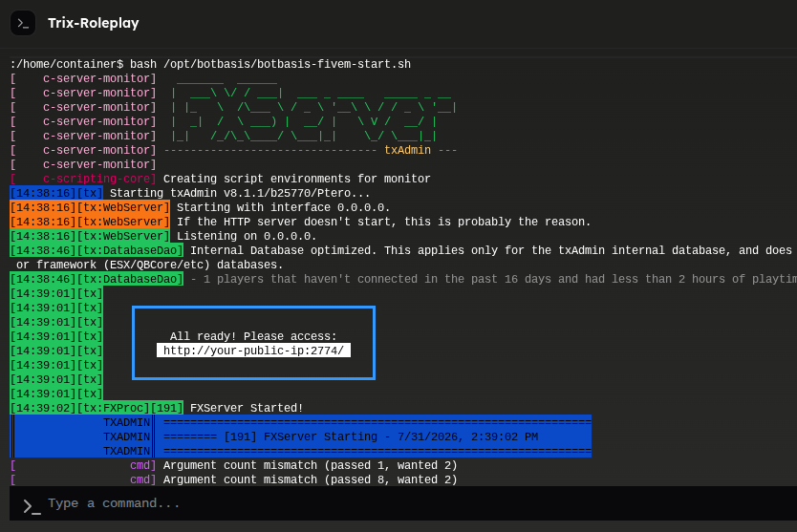Click 'FXServer Started!' message
The height and width of the screenshot is (532, 797).
(x=247, y=408)
